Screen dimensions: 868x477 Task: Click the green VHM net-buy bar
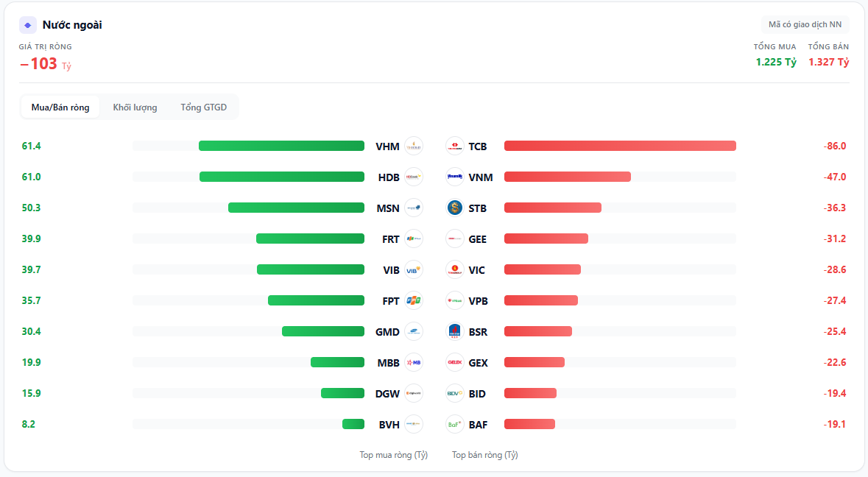click(x=282, y=146)
